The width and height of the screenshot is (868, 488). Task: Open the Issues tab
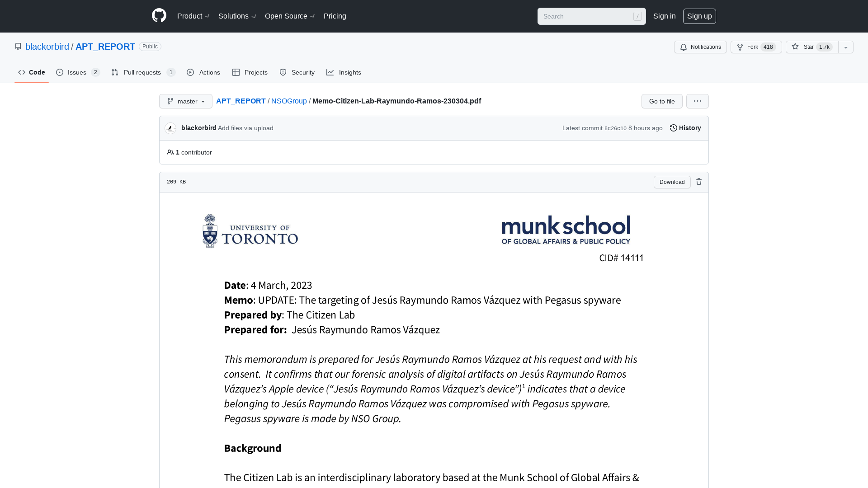(x=78, y=72)
